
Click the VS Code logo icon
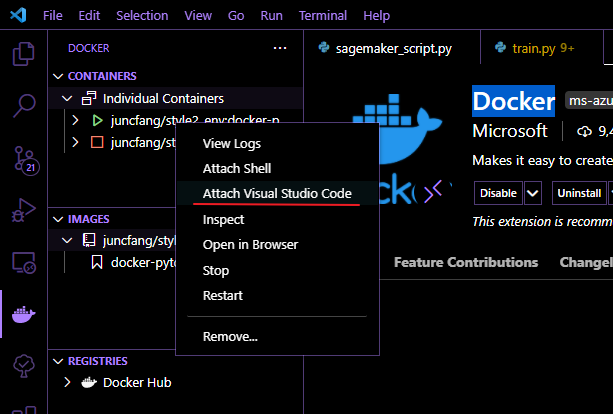18,15
